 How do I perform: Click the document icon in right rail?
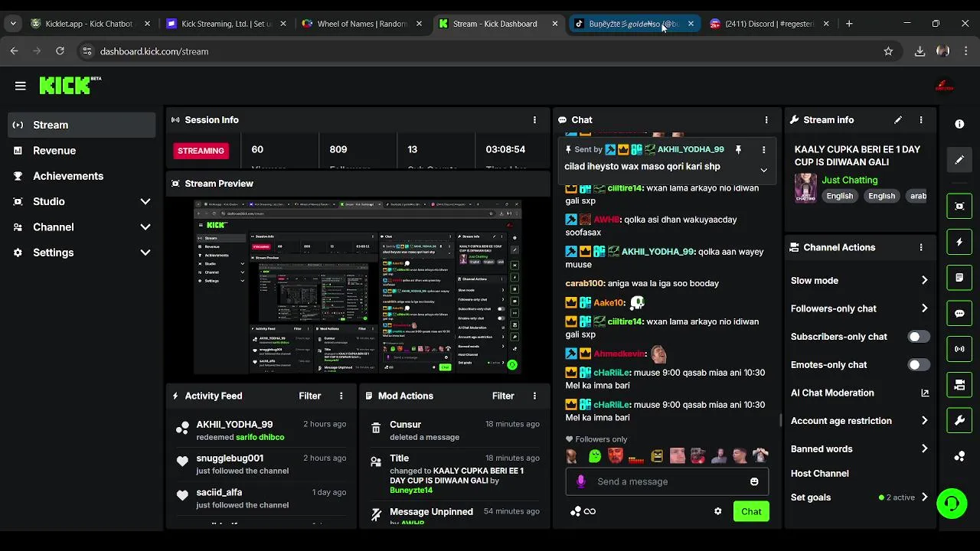(959, 277)
